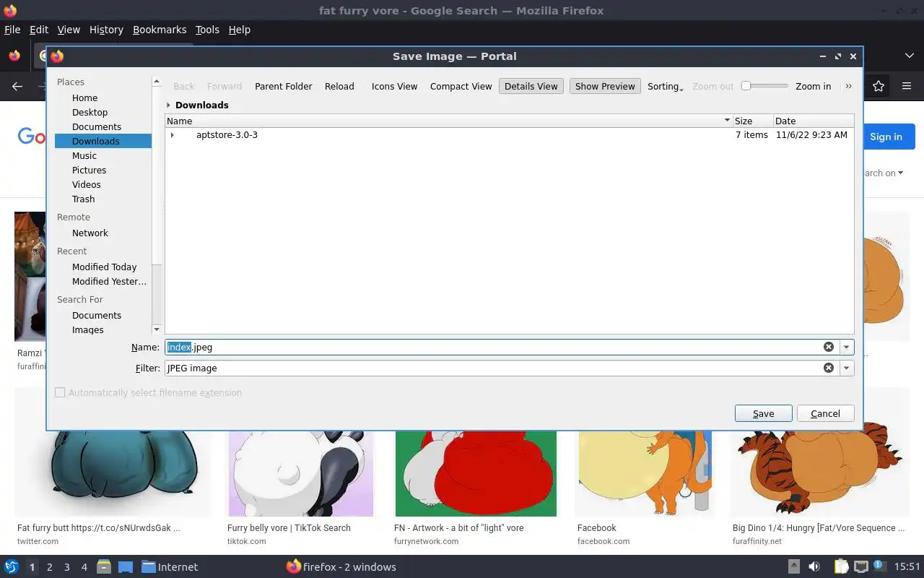Viewport: 924px width, 578px height.
Task: Open clipboard manager tray icon
Action: pos(841,566)
